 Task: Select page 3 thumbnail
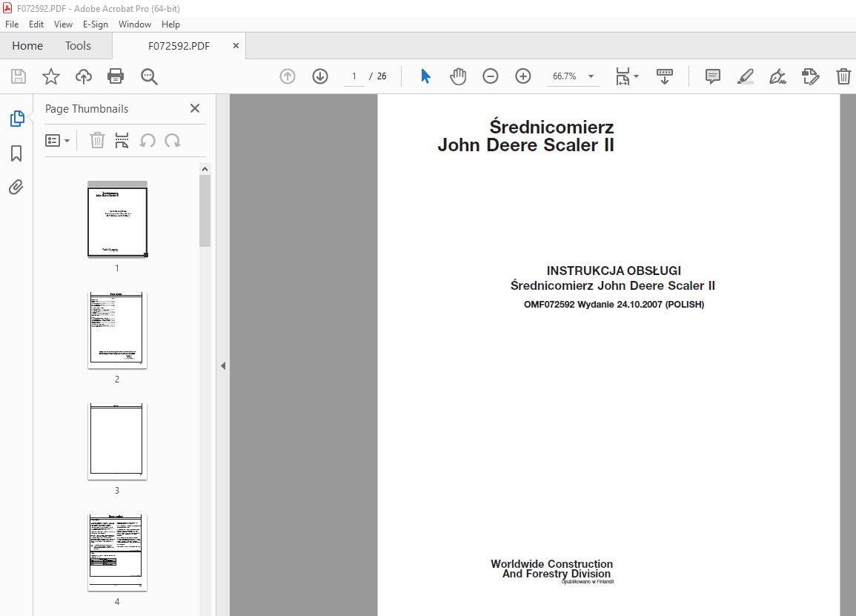tap(117, 442)
